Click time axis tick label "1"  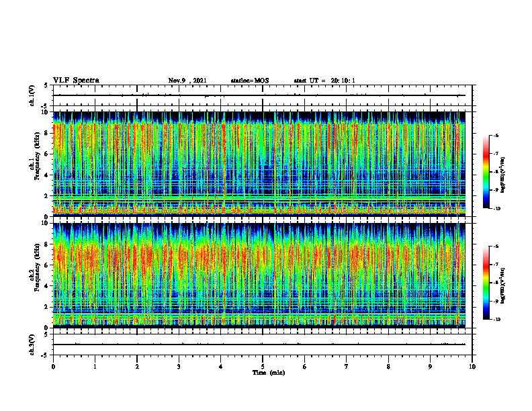95,367
